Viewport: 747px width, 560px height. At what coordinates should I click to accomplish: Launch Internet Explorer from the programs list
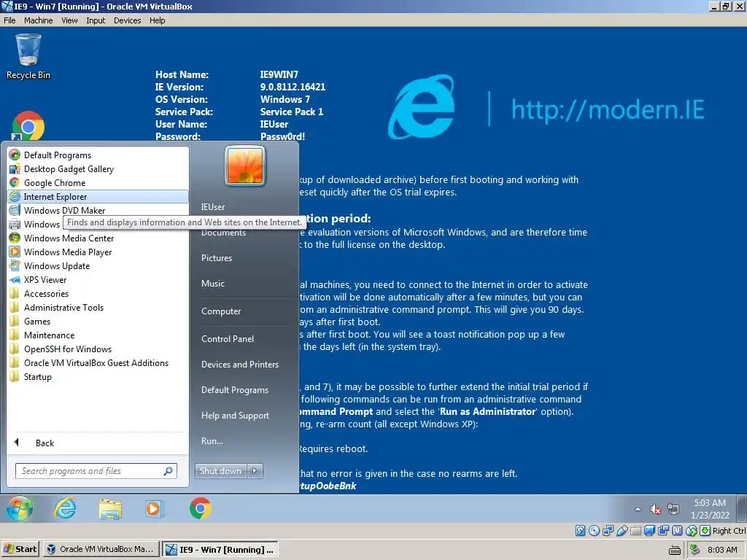pyautogui.click(x=98, y=196)
